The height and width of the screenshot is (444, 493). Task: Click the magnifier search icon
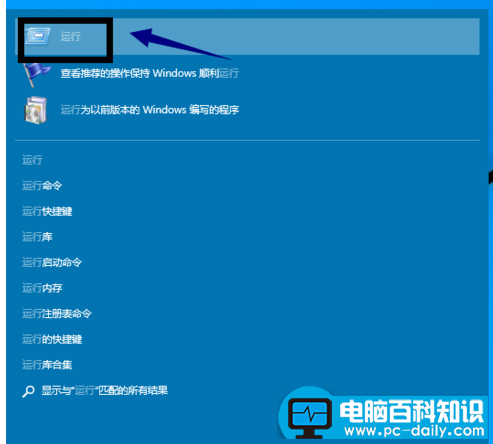tap(28, 391)
